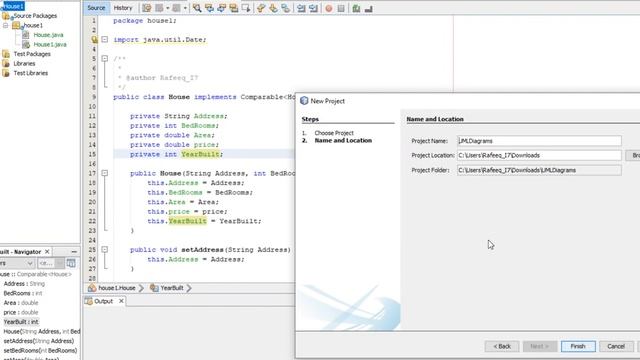Viewport: 640px width, 360px height.
Task: Click Next Bookmark toolbar icon
Action: click(x=273, y=8)
